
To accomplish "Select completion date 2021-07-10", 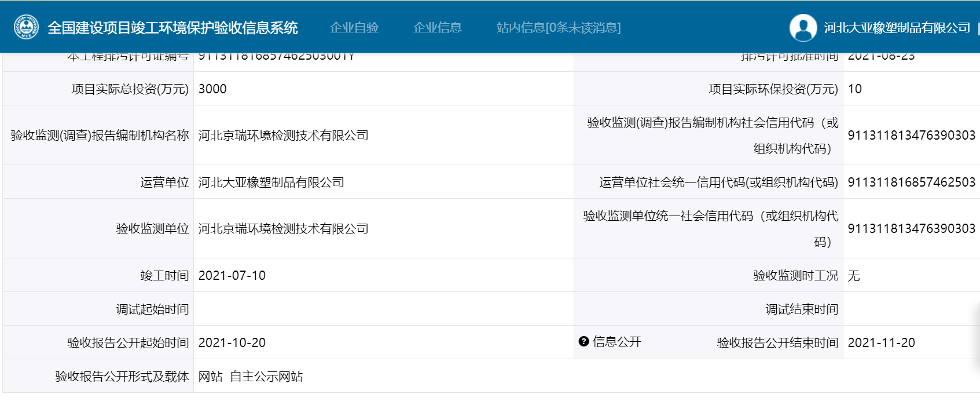I will [232, 275].
